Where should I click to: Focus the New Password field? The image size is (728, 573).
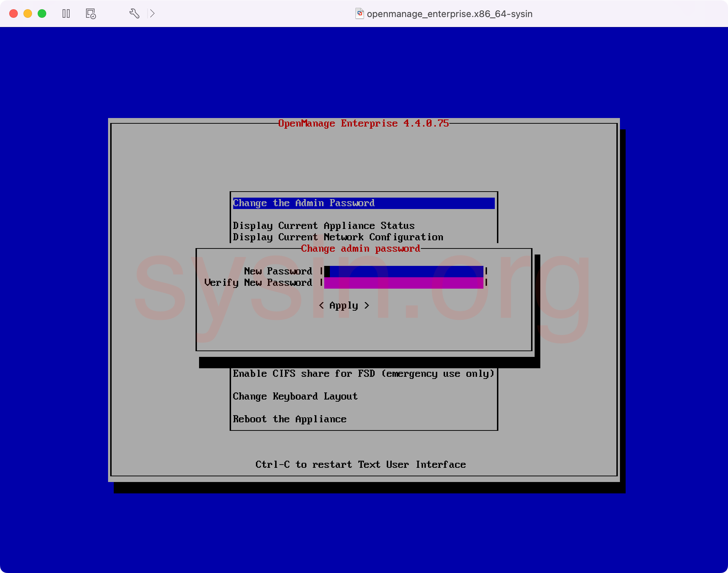(x=403, y=272)
